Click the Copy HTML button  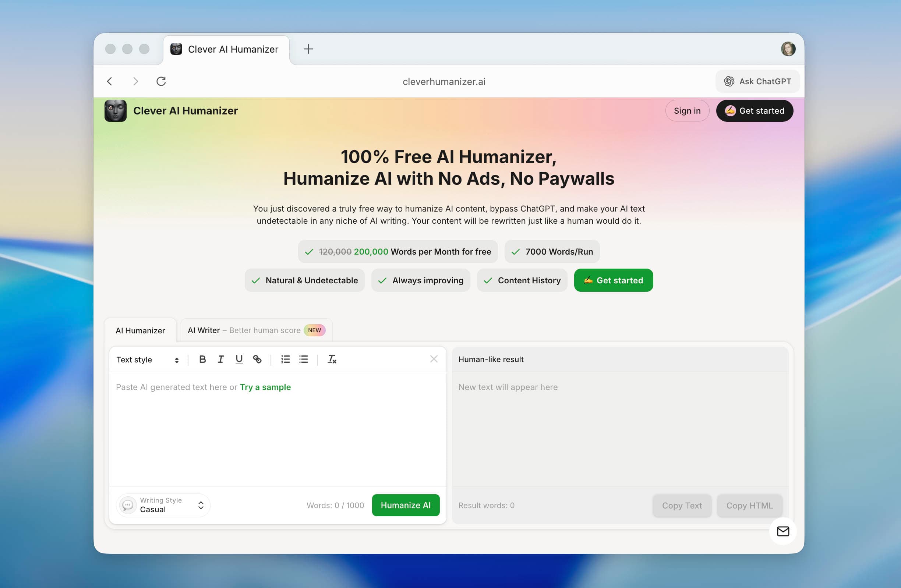(x=750, y=506)
